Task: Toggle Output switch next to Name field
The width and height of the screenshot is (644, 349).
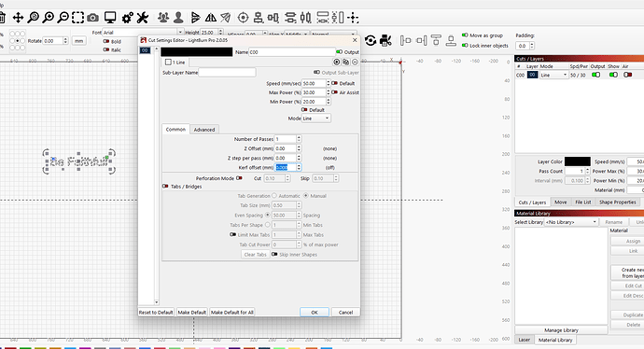Action: (339, 52)
